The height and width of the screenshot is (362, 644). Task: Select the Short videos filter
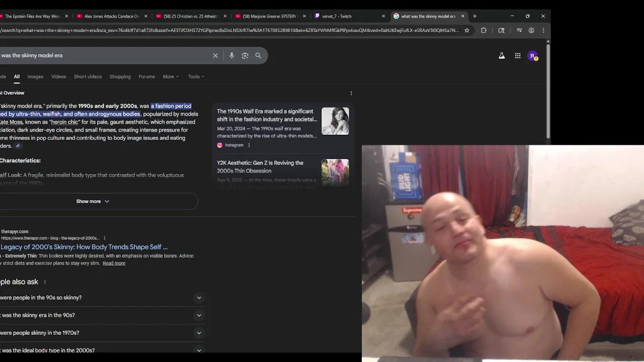coord(88,77)
